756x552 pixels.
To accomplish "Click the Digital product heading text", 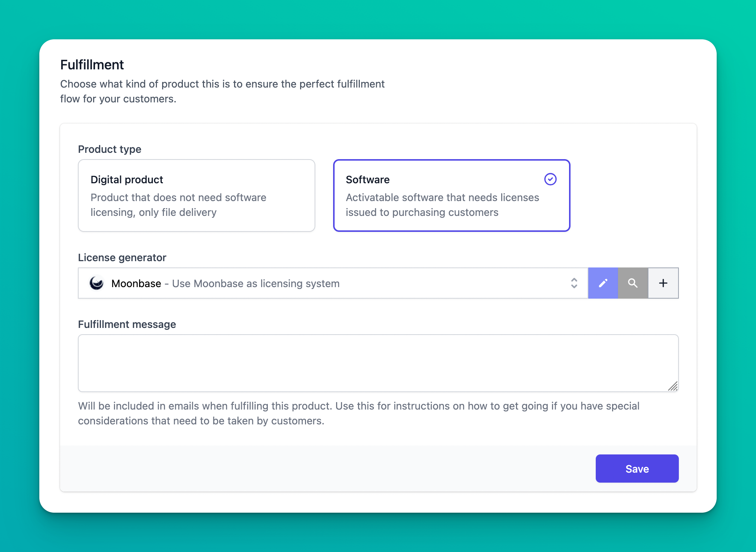I will [x=127, y=180].
